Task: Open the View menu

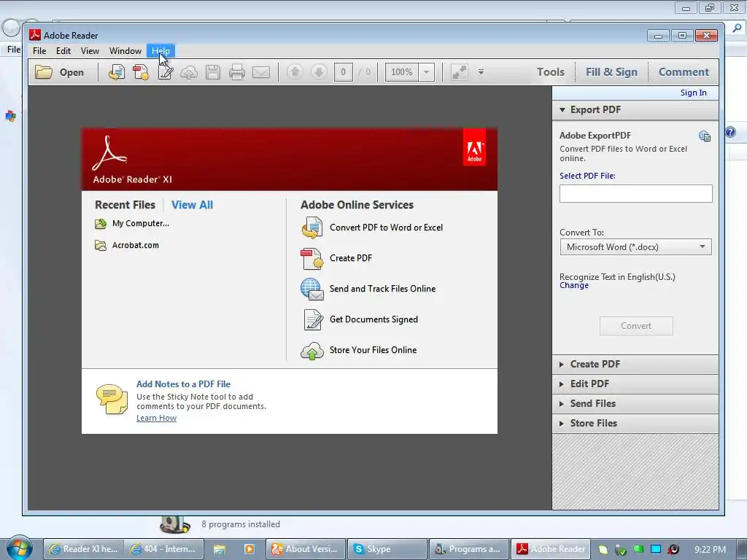Action: click(90, 51)
